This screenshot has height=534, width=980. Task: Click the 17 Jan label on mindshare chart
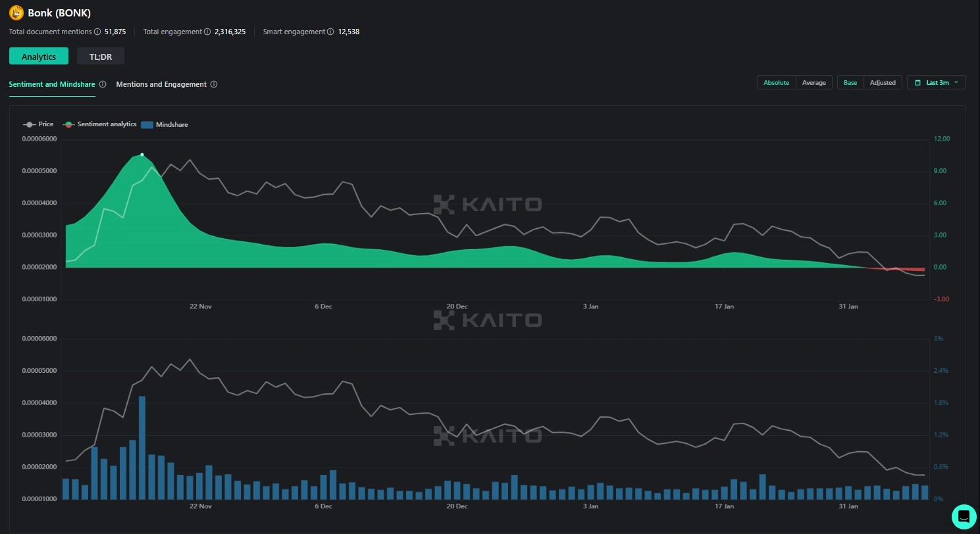724,506
